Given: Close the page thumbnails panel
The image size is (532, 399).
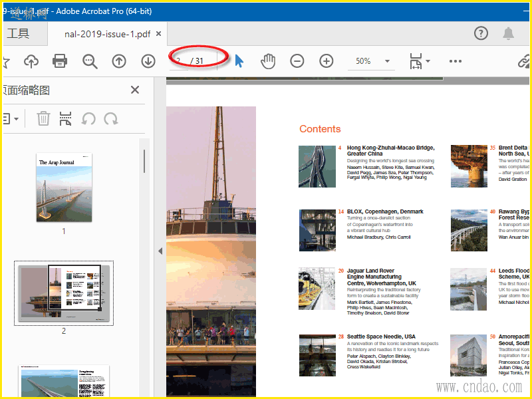Looking at the screenshot, I should click(x=135, y=90).
